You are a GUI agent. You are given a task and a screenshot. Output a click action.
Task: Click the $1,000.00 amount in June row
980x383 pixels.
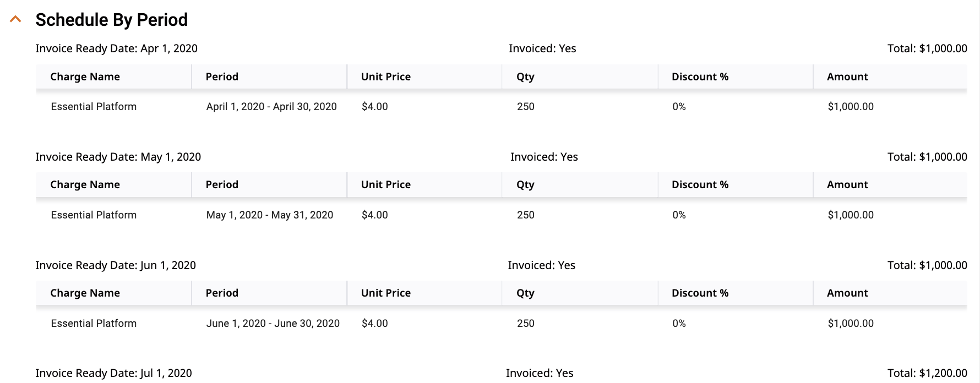point(851,324)
